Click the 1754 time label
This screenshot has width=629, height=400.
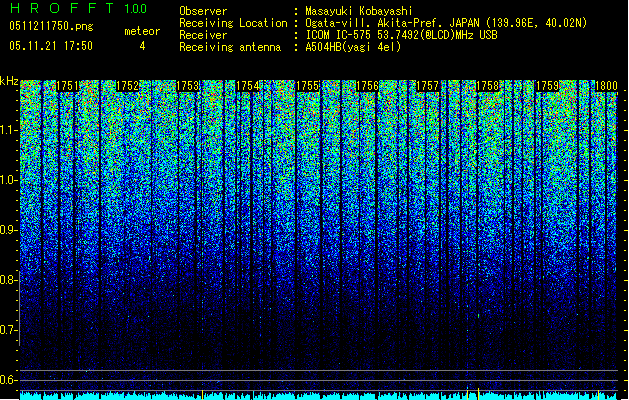248,86
